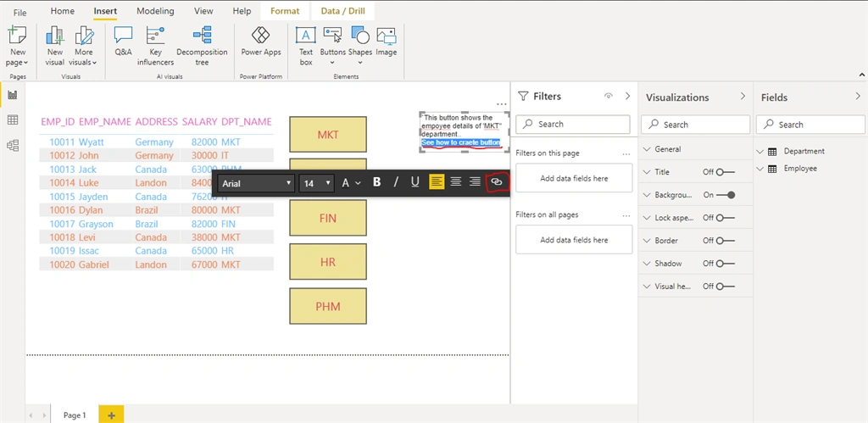The image size is (868, 423).
Task: Collapse the Visualizations pane
Action: (x=743, y=97)
